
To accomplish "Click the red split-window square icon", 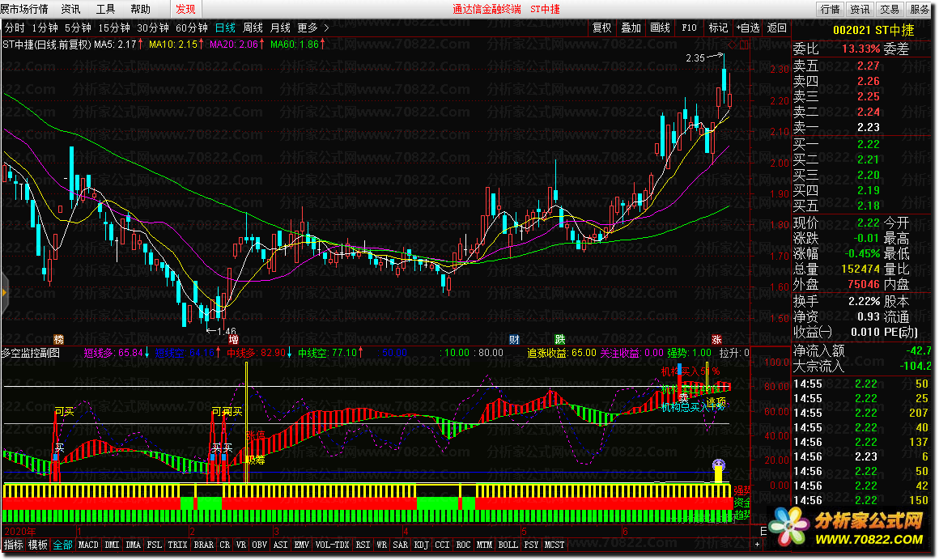I will click(x=744, y=45).
